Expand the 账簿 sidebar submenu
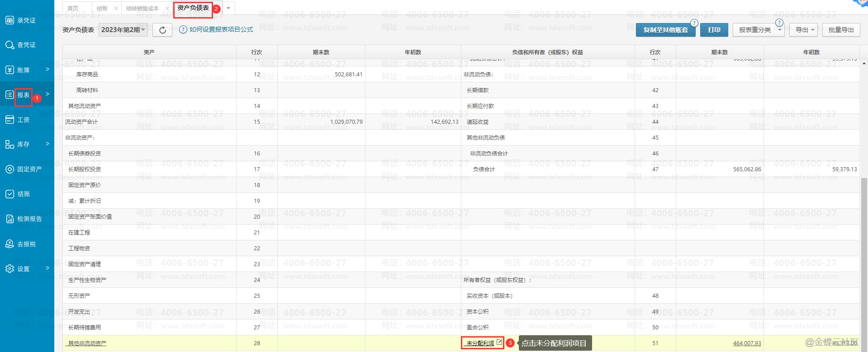Image resolution: width=868 pixels, height=352 pixels. [x=47, y=70]
